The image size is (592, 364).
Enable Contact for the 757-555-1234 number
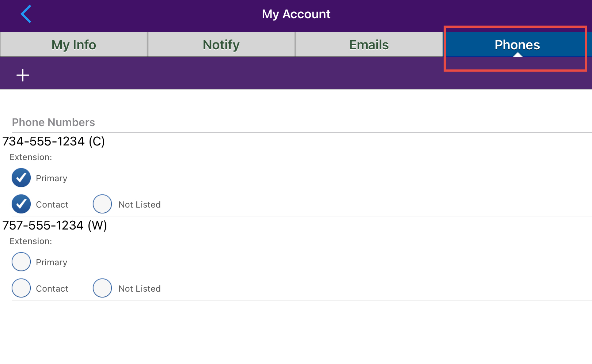pyautogui.click(x=21, y=288)
